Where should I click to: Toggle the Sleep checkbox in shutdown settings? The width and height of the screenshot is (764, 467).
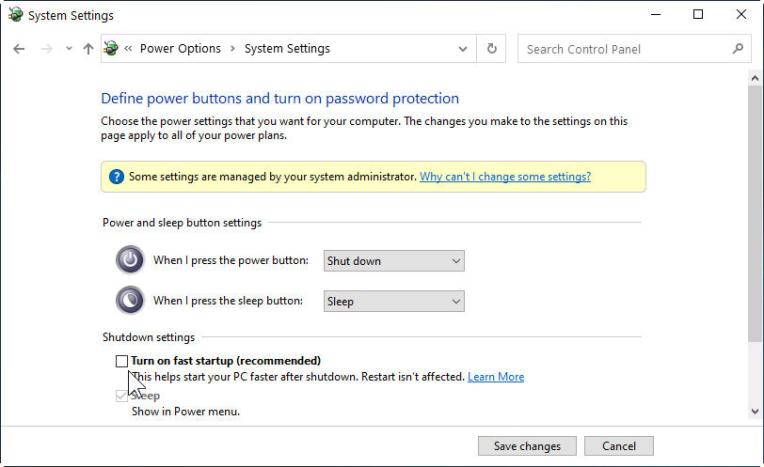point(122,396)
